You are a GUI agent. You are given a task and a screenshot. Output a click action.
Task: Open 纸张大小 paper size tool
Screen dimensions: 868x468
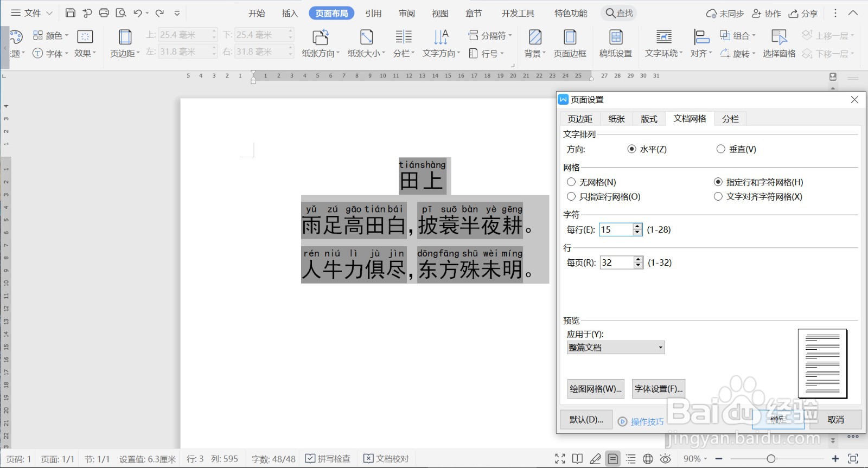pos(366,43)
